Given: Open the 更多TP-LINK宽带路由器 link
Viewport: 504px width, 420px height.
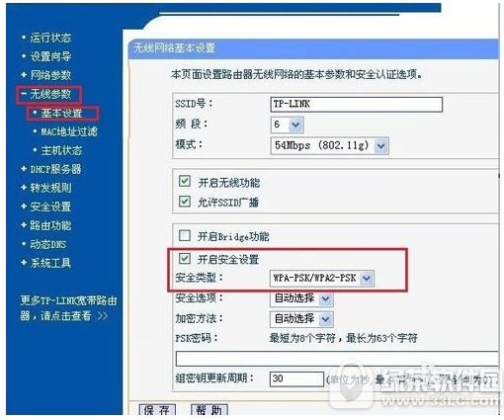Looking at the screenshot, I should tap(68, 308).
